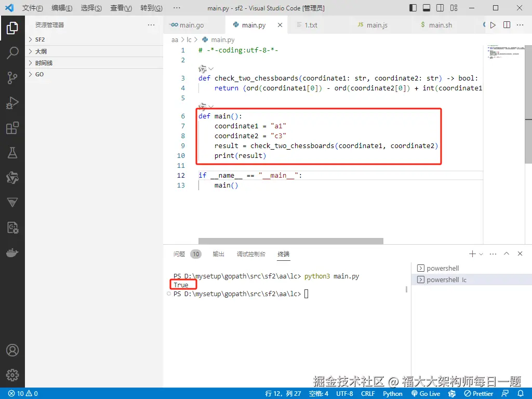Screen dimensions: 532x399
Task: Open the Manage gear menu
Action: point(12,375)
